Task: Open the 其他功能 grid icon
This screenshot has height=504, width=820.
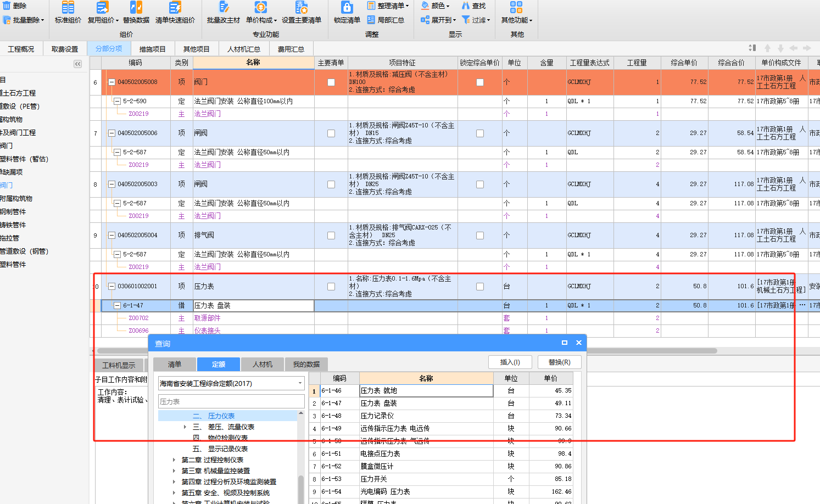Action: coord(516,8)
